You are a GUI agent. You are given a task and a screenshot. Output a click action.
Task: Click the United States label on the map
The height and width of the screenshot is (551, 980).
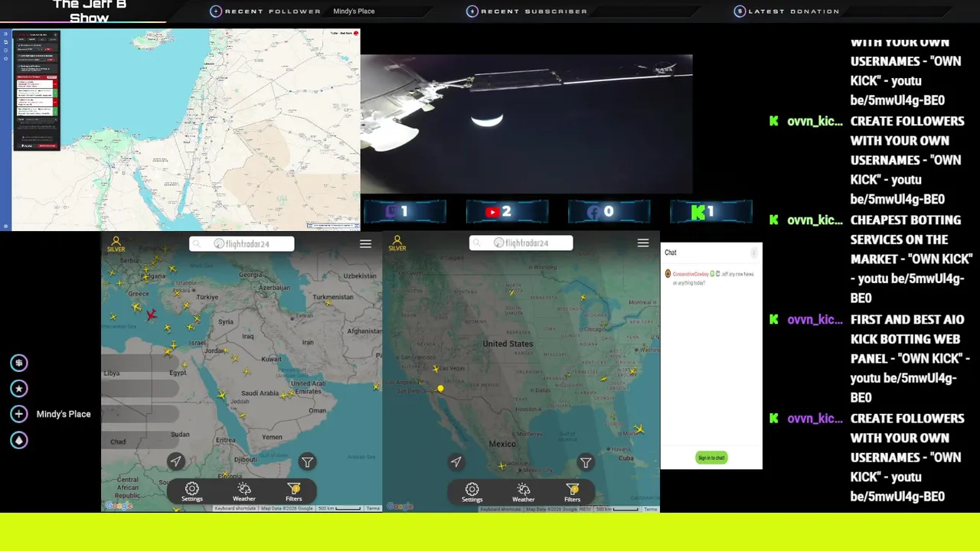pos(508,344)
